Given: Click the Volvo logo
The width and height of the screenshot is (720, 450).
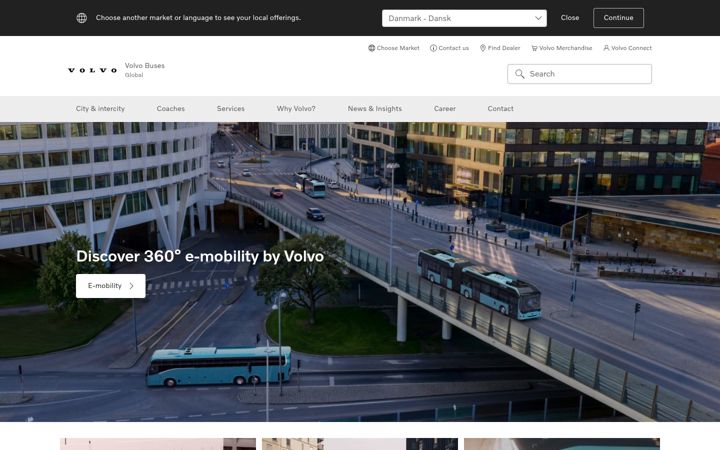Looking at the screenshot, I should point(93,70).
